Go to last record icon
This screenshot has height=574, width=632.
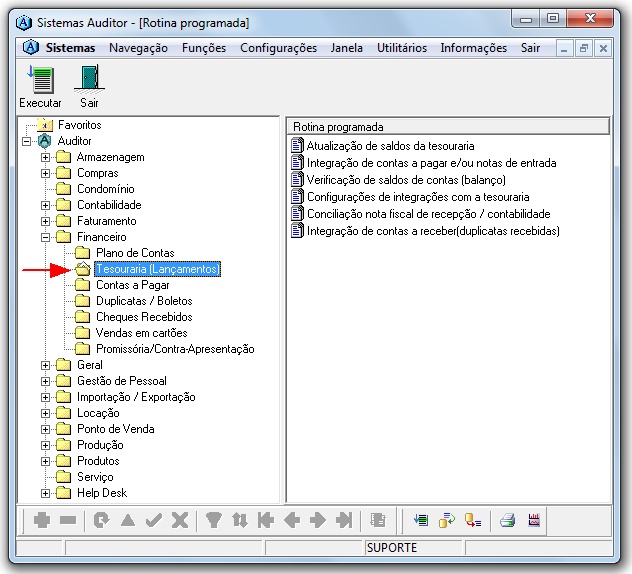click(344, 520)
